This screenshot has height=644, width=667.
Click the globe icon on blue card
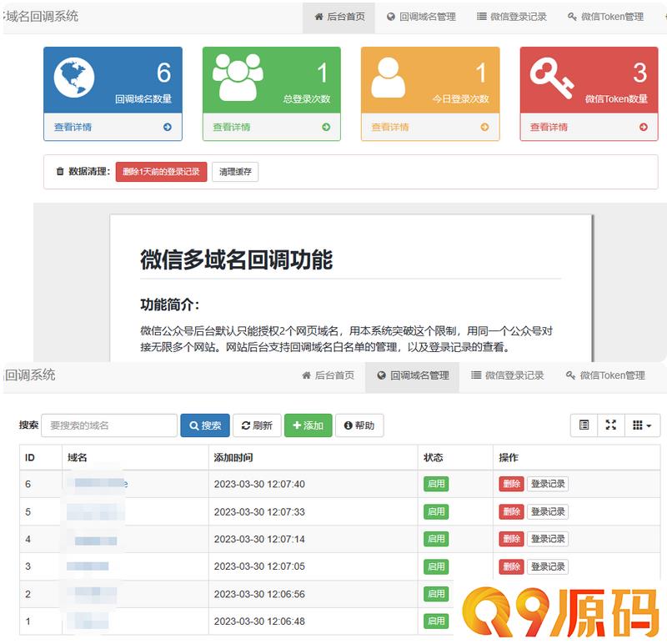pyautogui.click(x=74, y=78)
